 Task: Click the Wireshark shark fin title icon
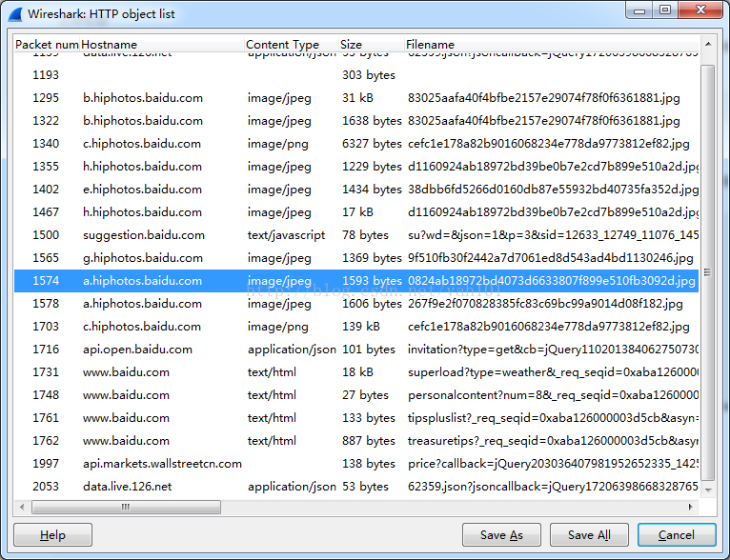[15, 14]
